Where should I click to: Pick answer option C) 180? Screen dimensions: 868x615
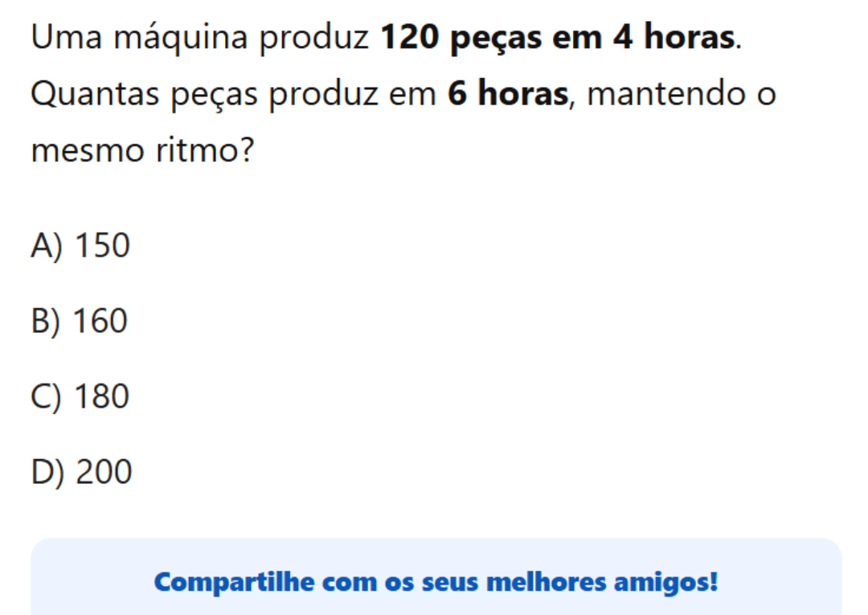[80, 396]
